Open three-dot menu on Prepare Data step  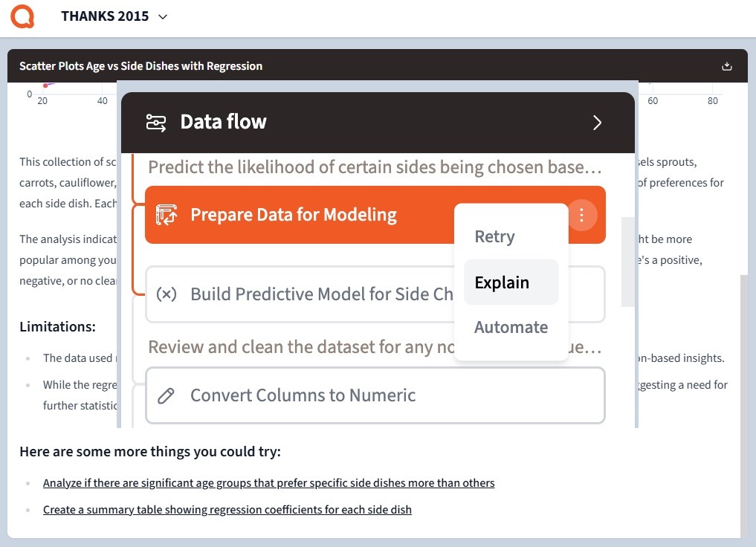pyautogui.click(x=582, y=216)
